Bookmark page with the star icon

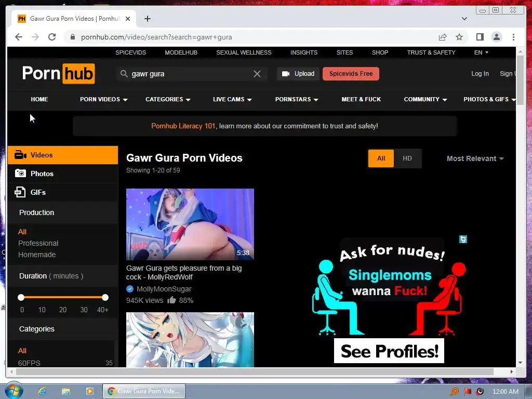(x=459, y=37)
